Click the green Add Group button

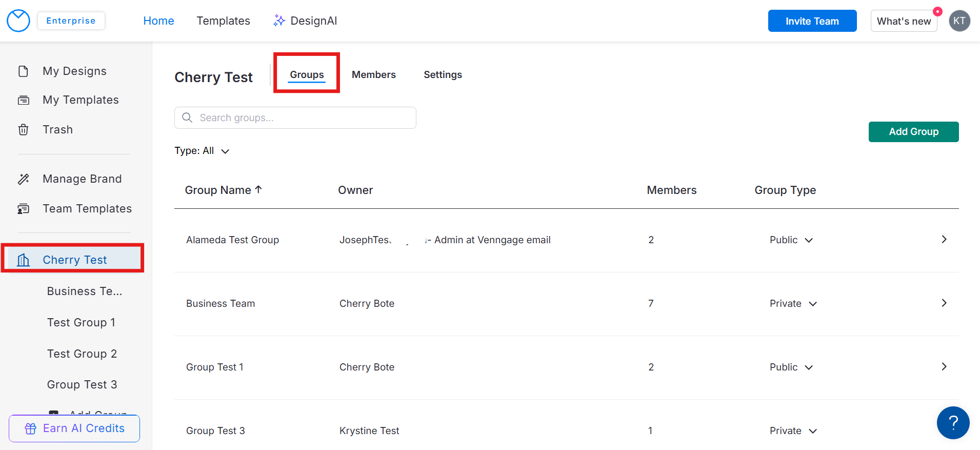(x=913, y=132)
